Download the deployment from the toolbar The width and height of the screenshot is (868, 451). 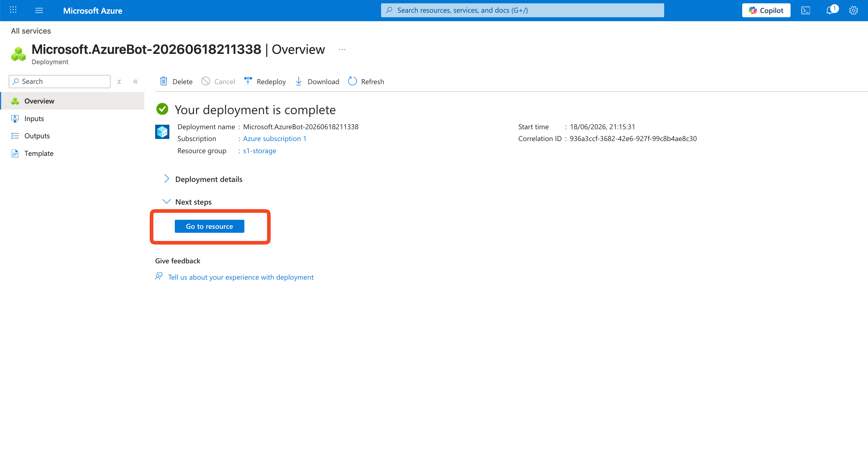click(x=317, y=81)
